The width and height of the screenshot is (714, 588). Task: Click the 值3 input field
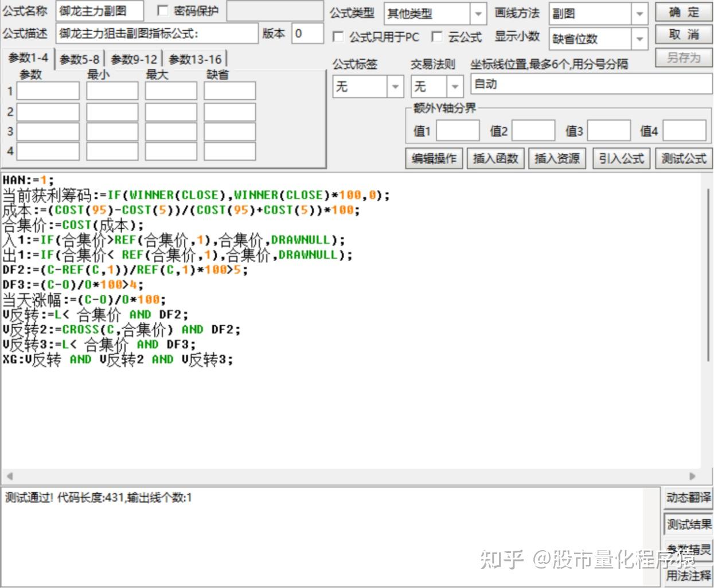[x=609, y=131]
